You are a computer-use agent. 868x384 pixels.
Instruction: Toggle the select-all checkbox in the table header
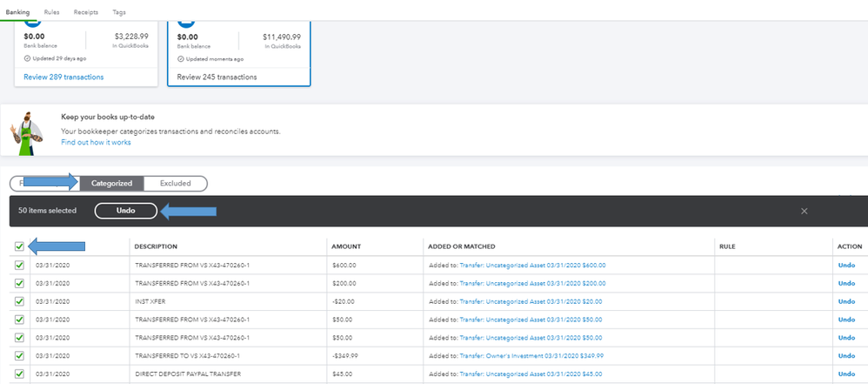click(19, 246)
